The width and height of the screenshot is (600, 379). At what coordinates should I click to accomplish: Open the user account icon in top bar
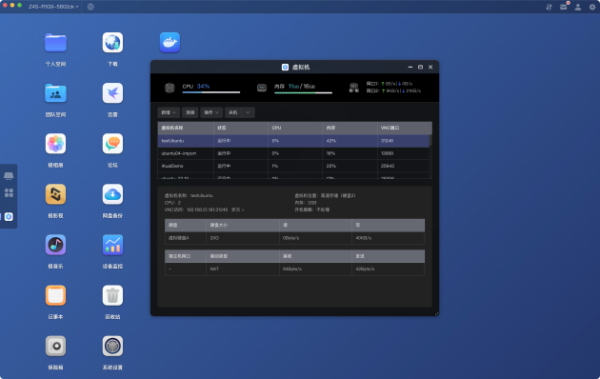click(x=578, y=7)
